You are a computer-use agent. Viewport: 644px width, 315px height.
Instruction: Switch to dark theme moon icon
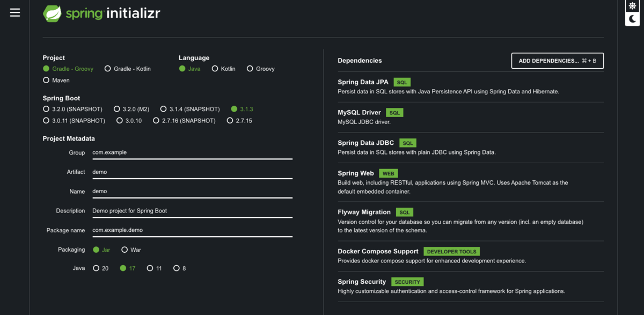click(632, 19)
